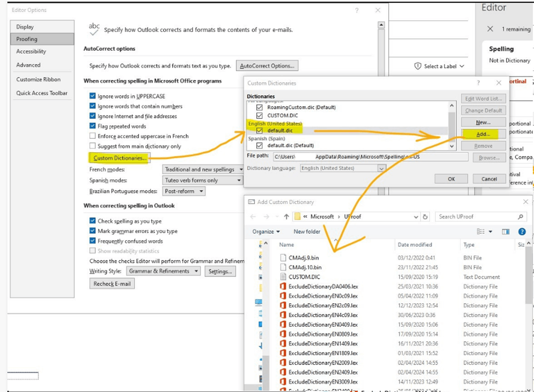Refresh the UProof folder view
The width and height of the screenshot is (534, 392).
click(x=425, y=217)
